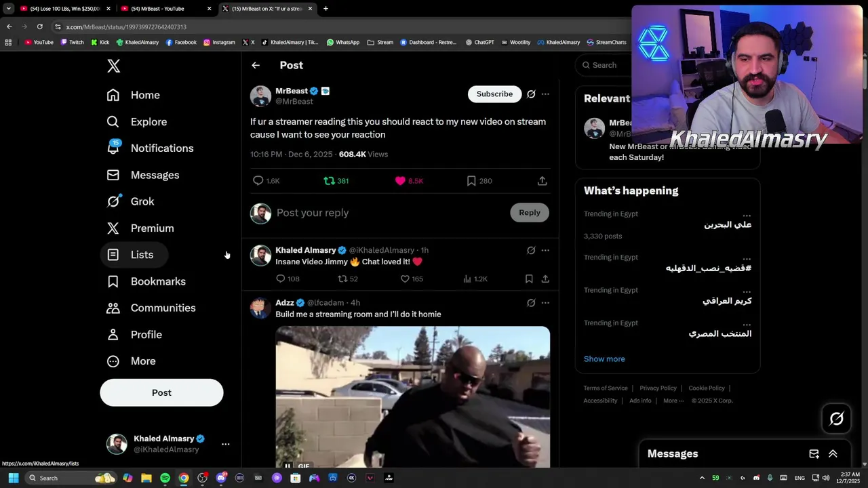868x488 pixels.
Task: Click the Post your reply field
Action: point(390,213)
